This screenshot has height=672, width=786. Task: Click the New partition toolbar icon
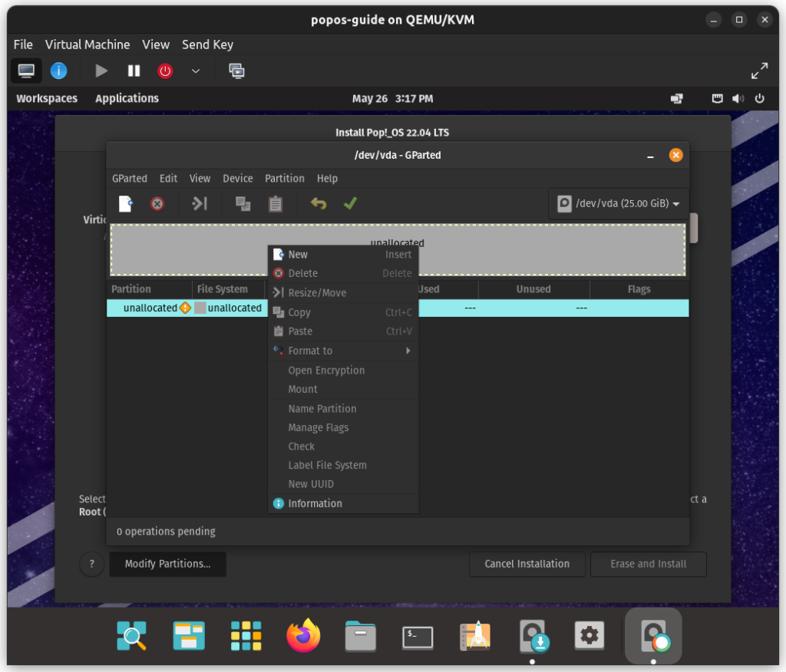tap(125, 204)
